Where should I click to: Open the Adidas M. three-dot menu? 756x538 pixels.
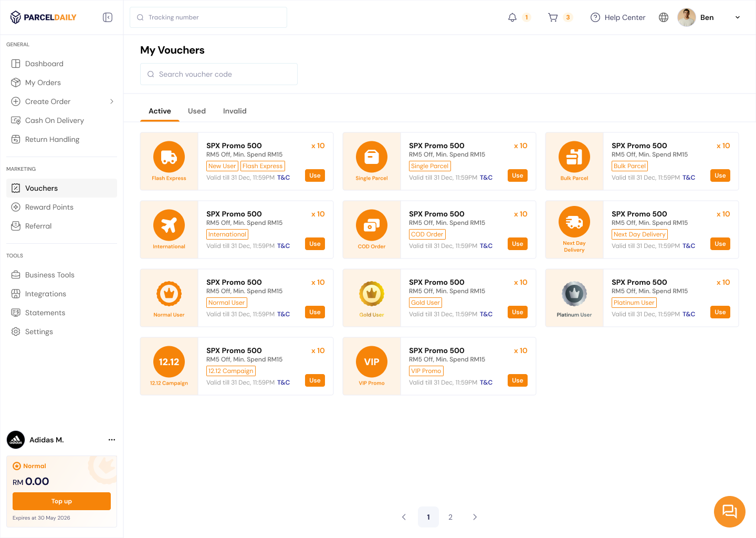(x=112, y=440)
